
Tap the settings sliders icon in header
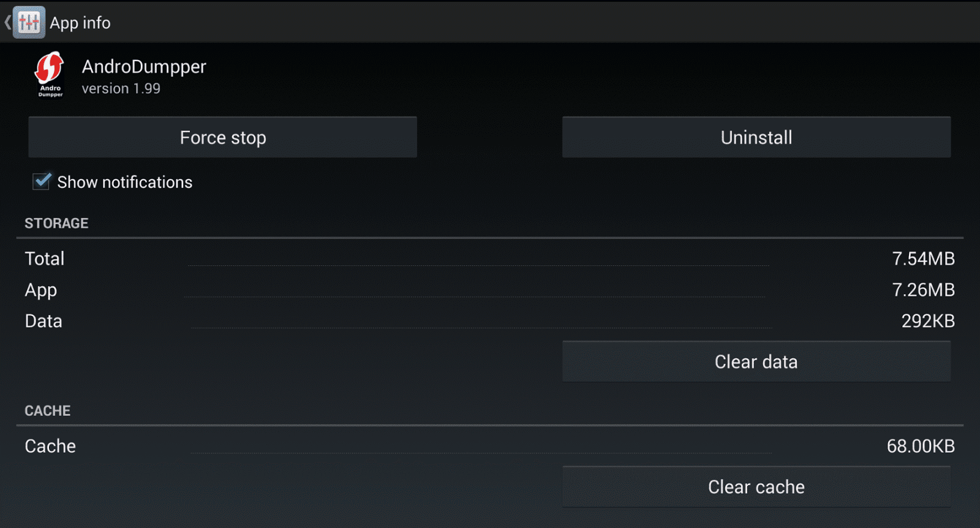(29, 23)
